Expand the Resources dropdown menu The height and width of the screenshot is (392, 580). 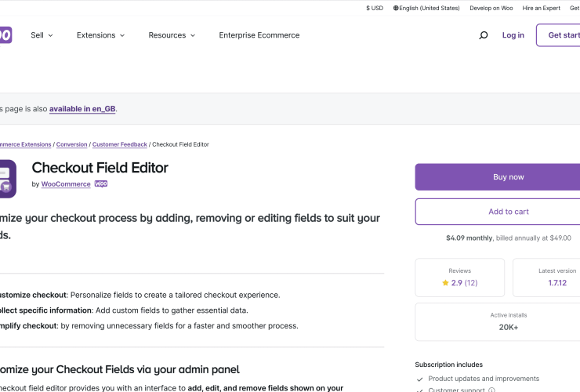click(x=172, y=35)
